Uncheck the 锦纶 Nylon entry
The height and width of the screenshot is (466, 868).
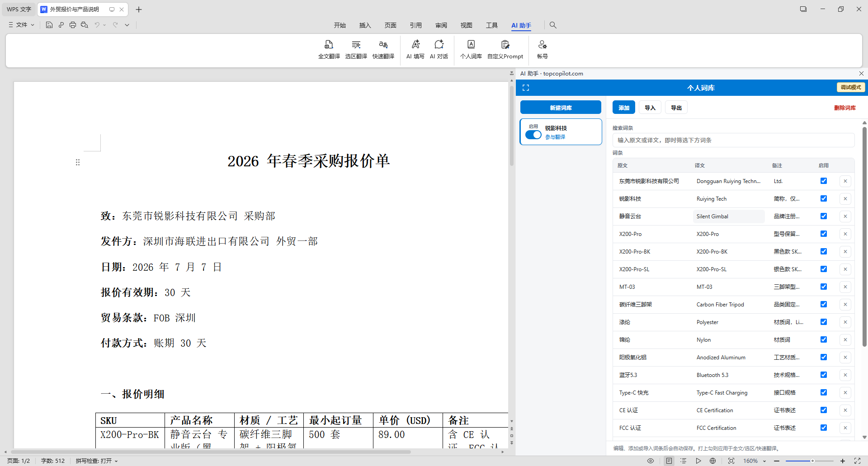[824, 339]
